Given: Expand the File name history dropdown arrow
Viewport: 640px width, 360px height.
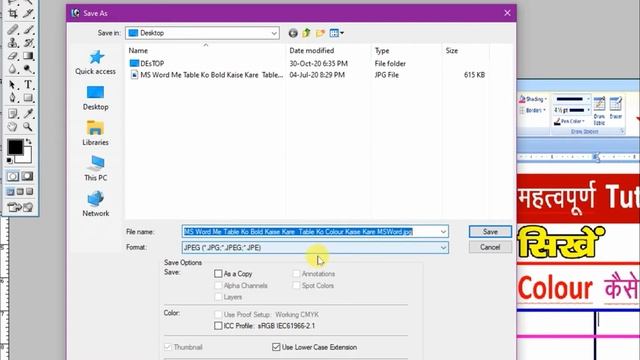Looking at the screenshot, I should coord(443,231).
